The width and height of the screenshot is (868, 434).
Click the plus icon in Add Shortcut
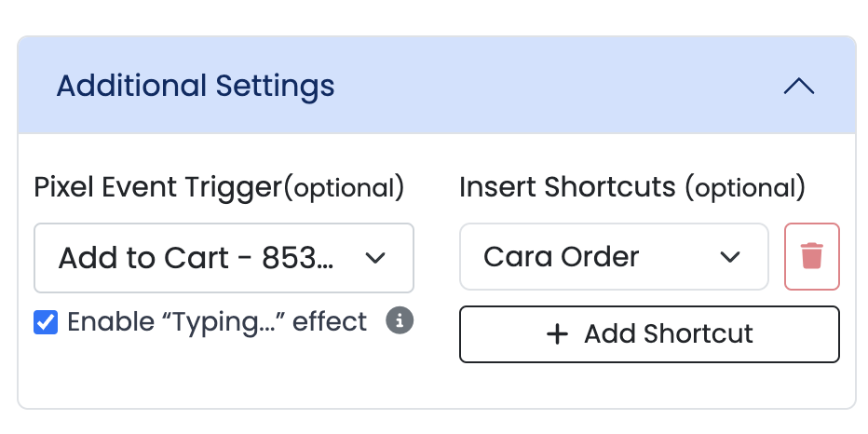click(x=557, y=334)
